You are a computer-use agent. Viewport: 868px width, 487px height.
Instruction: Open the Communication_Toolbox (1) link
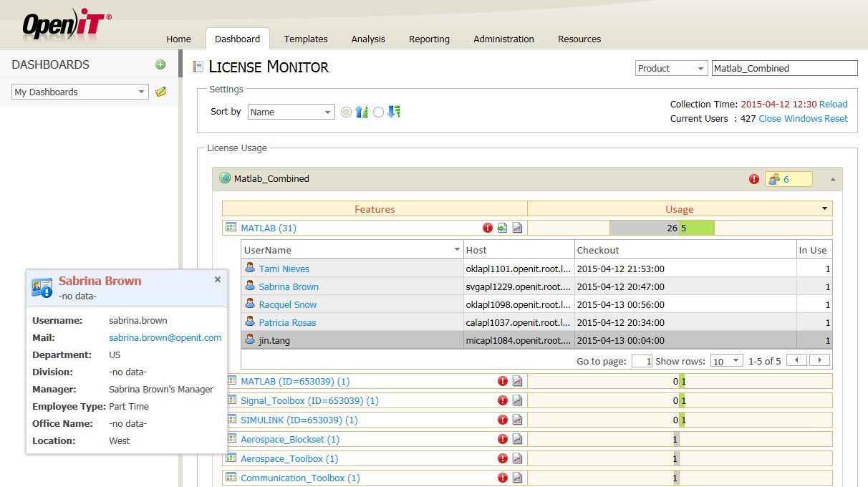pos(300,478)
